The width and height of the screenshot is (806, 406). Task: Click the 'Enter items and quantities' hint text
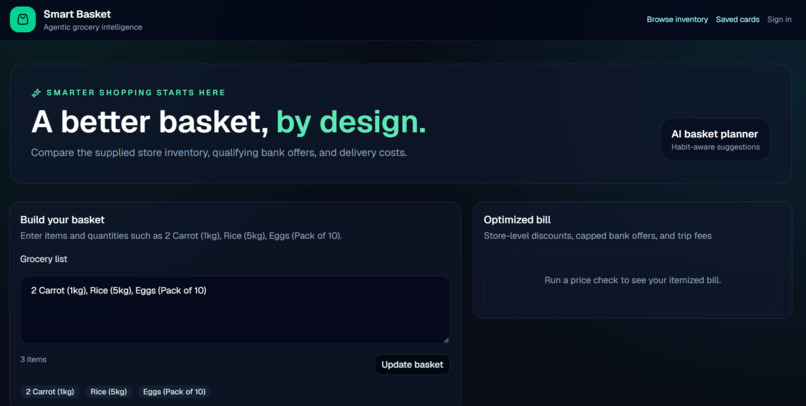[x=181, y=236]
